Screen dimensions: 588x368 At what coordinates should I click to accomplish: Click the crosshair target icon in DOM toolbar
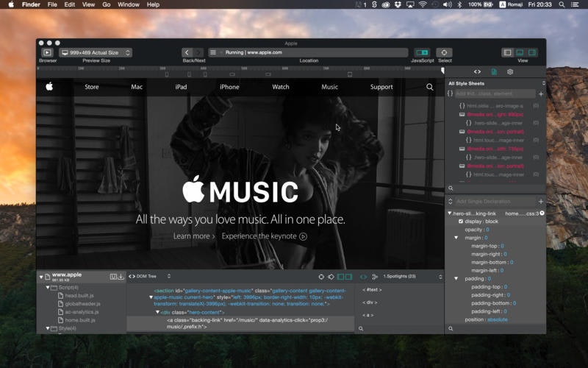pos(321,277)
